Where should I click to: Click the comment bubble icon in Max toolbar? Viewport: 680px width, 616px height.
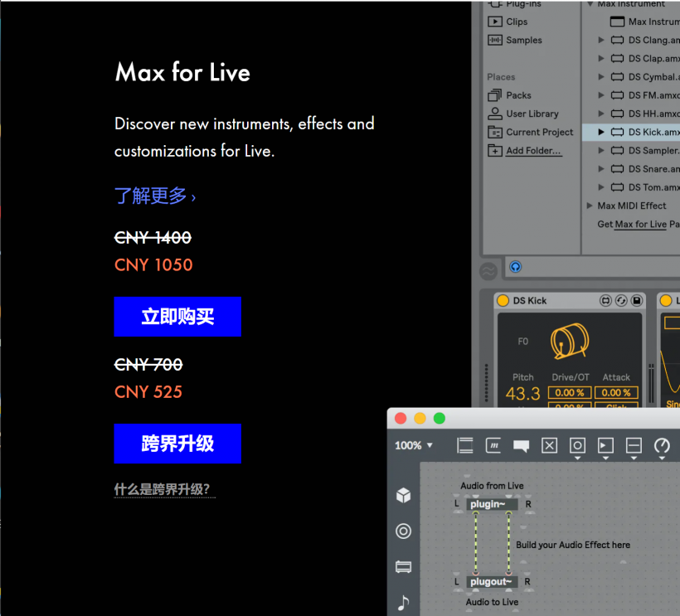[522, 446]
